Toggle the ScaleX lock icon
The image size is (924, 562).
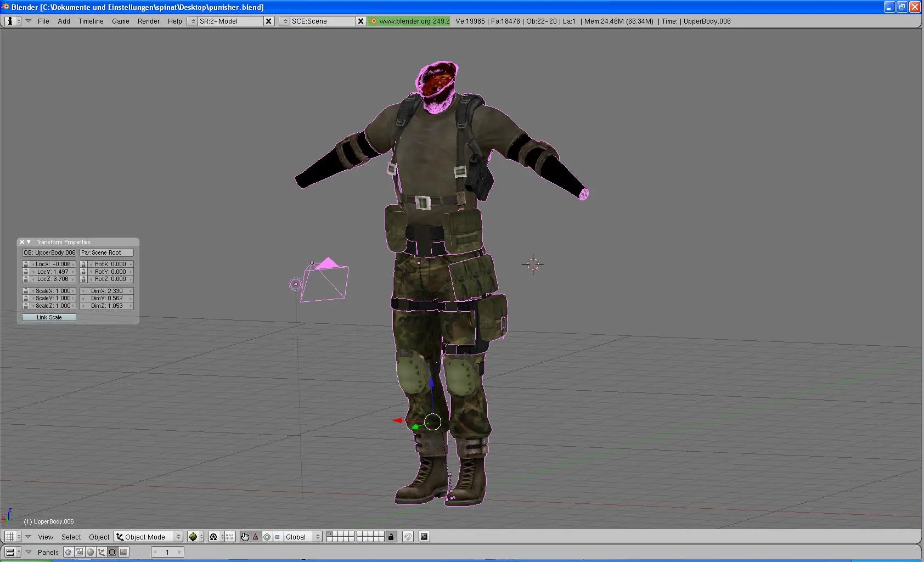pos(26,291)
